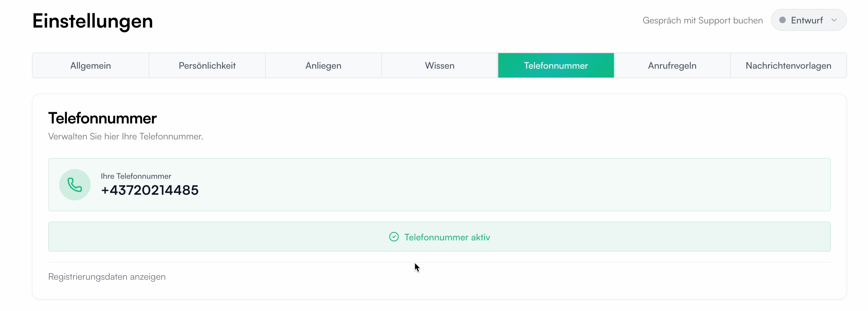Book a call via Gespräch mit Support buchen

click(x=703, y=20)
